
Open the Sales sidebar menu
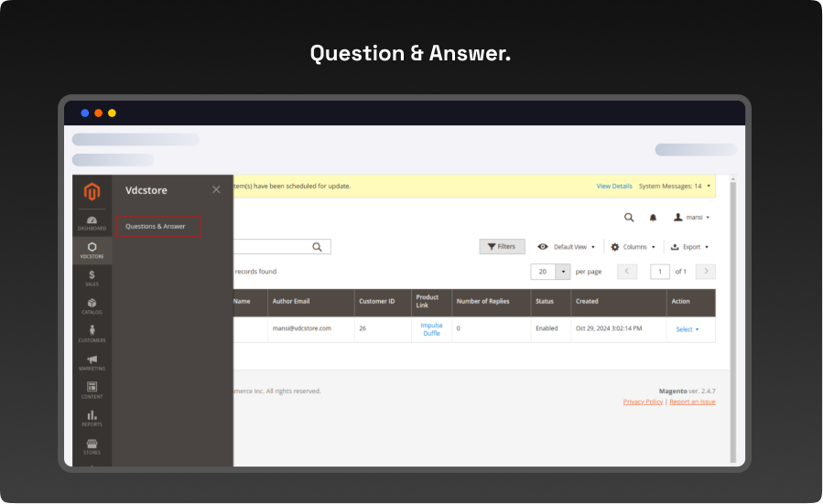click(x=92, y=278)
